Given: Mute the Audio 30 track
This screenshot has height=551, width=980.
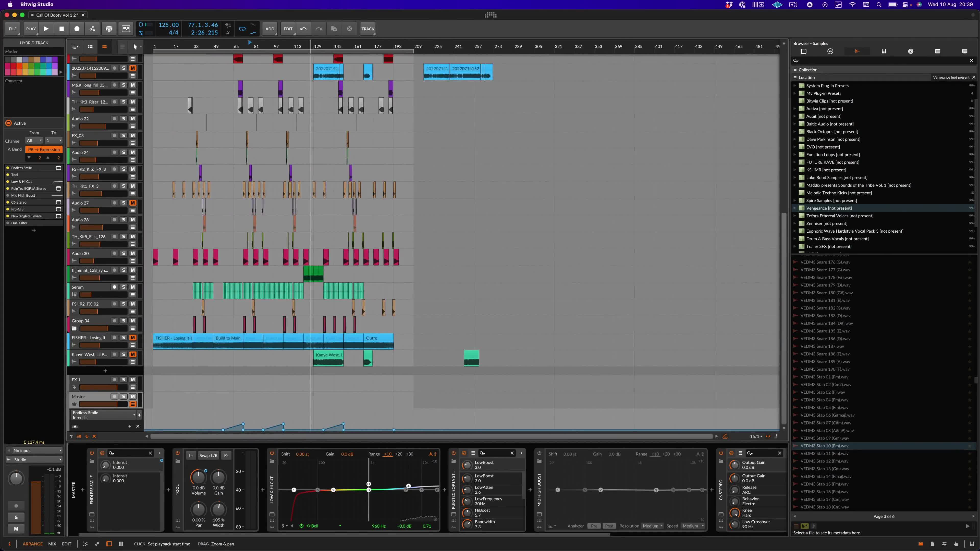Looking at the screenshot, I should (x=133, y=253).
